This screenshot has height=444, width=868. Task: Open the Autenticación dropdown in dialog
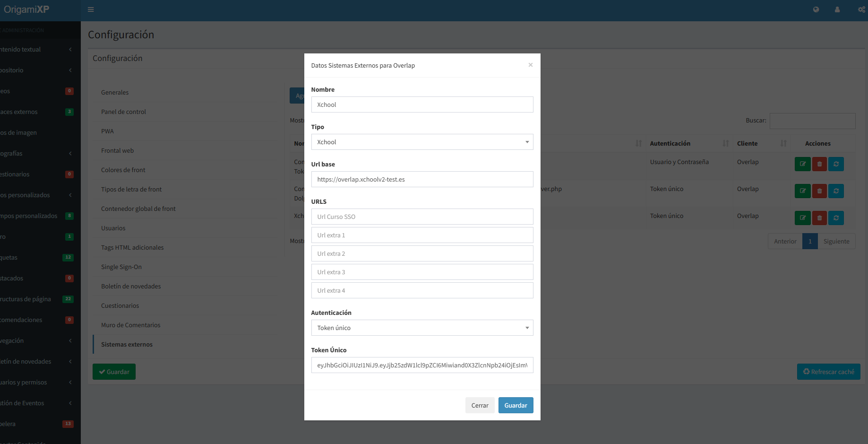click(422, 328)
